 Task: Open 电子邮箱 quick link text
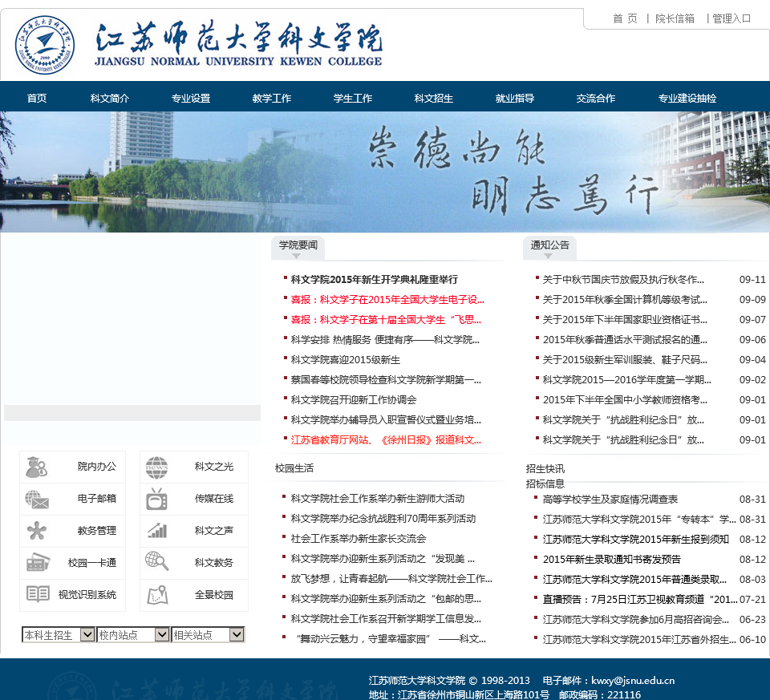[x=97, y=498]
